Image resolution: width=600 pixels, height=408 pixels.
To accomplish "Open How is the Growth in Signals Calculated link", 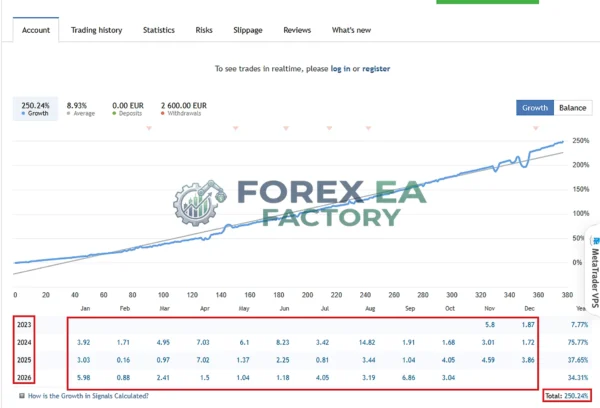I will (88, 396).
